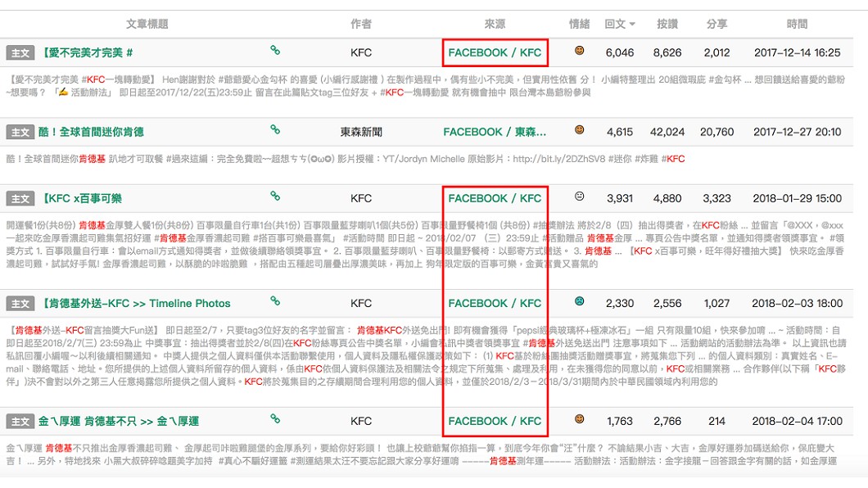Select author 東森新聞
Viewport: 868px width, 488px height.
click(361, 133)
